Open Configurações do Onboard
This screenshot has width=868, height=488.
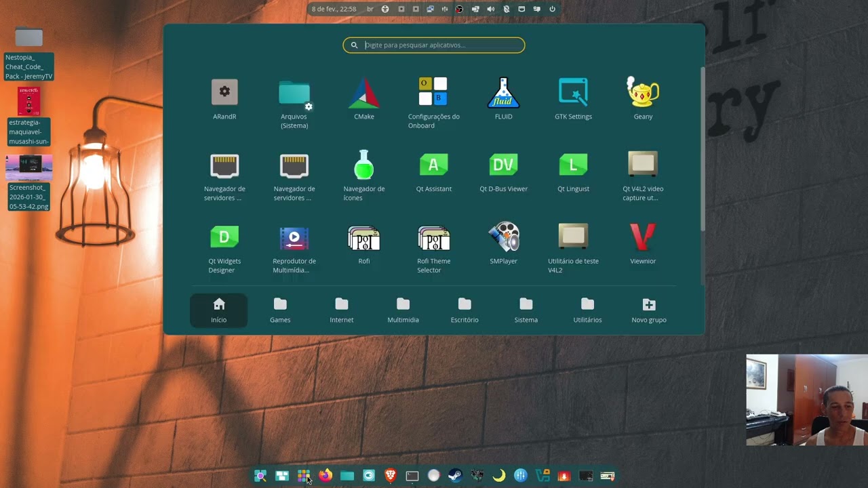click(434, 103)
